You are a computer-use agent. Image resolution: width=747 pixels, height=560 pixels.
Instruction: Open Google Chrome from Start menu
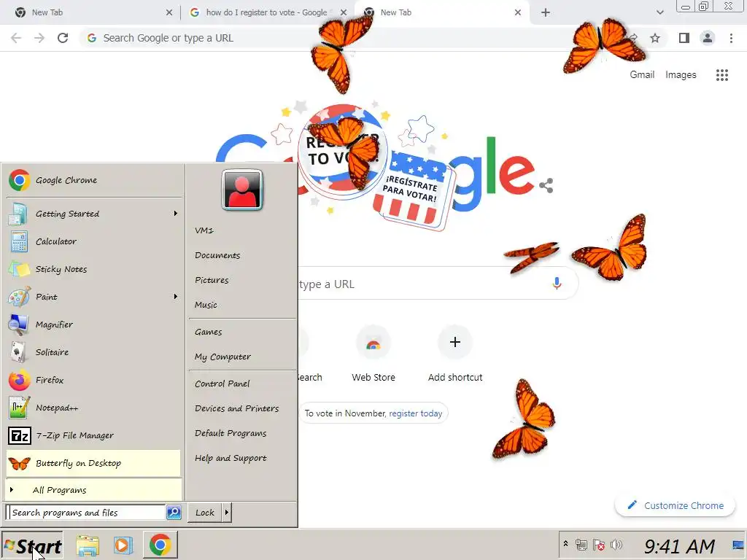[x=94, y=181]
